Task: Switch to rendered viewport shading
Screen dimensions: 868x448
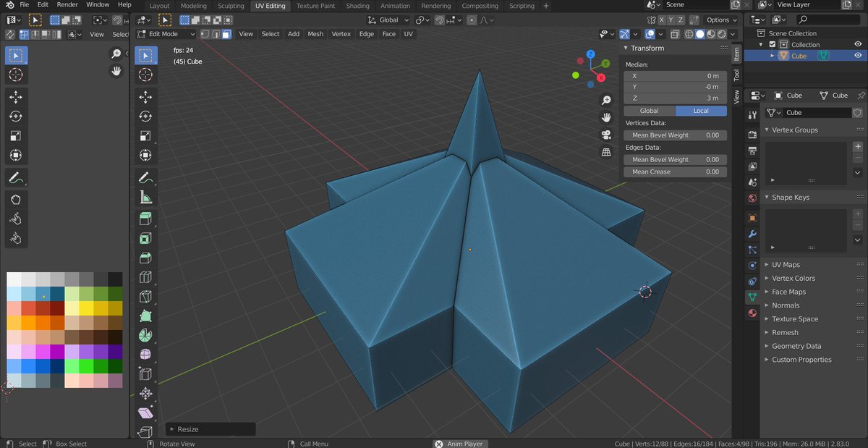Action: click(x=722, y=34)
